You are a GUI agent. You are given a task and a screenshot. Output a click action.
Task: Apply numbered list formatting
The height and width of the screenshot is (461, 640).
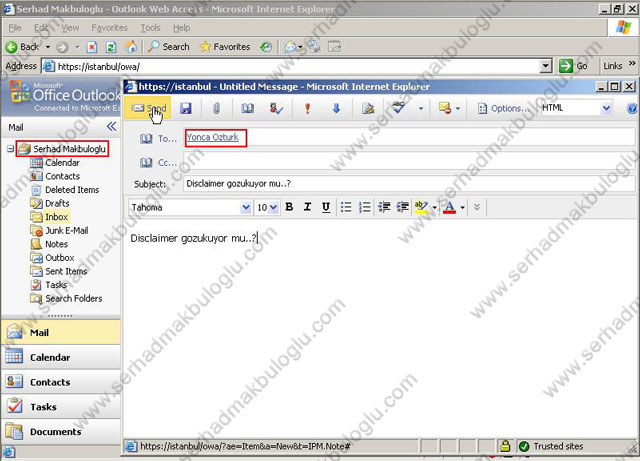coord(364,207)
